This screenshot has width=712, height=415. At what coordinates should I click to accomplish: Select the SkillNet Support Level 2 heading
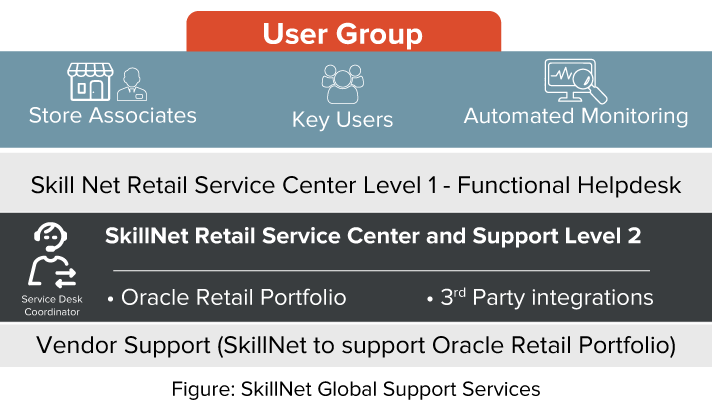point(373,236)
